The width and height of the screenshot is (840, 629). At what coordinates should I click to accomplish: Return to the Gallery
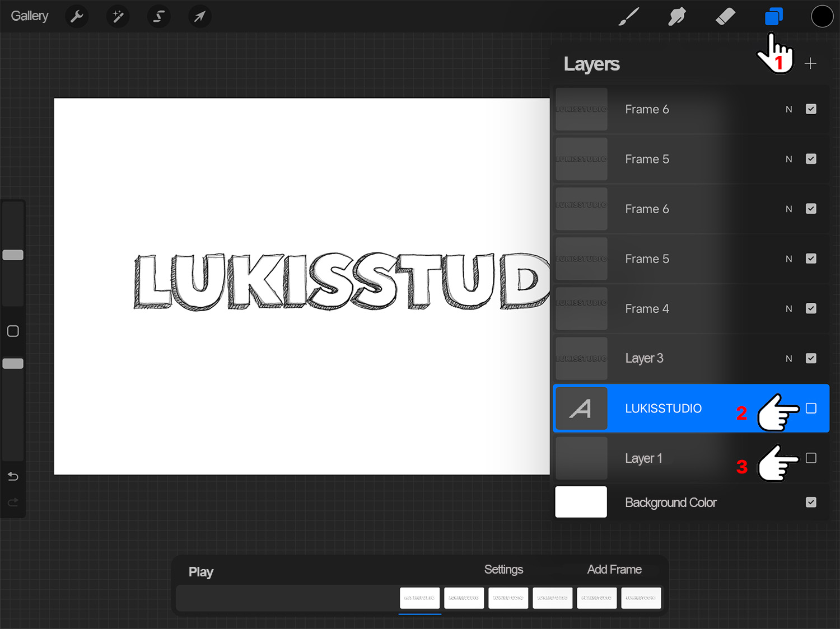(29, 16)
